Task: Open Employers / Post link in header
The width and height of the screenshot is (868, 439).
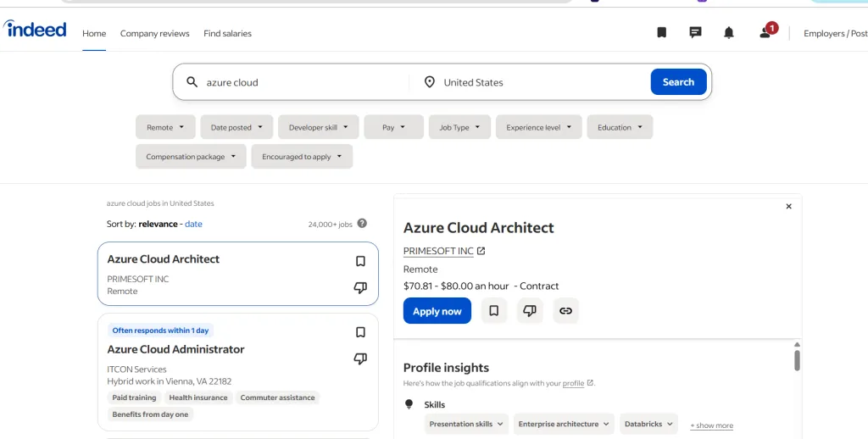Action: (x=835, y=33)
